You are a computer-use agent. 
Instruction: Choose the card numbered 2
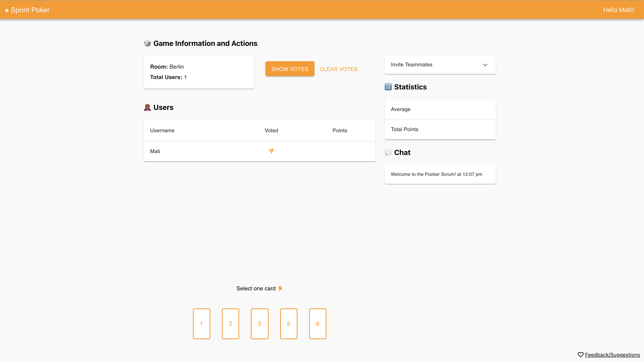click(x=230, y=323)
